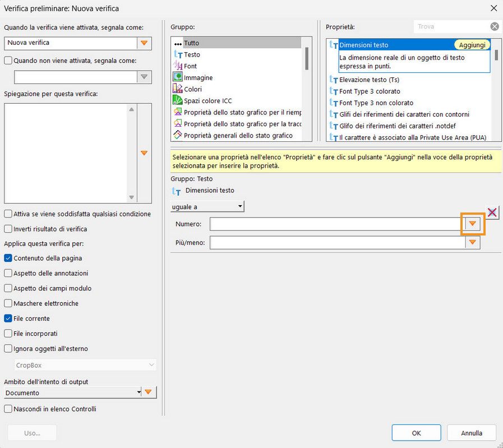503x448 pixels.
Task: Click in the Numero input field
Action: [338, 224]
